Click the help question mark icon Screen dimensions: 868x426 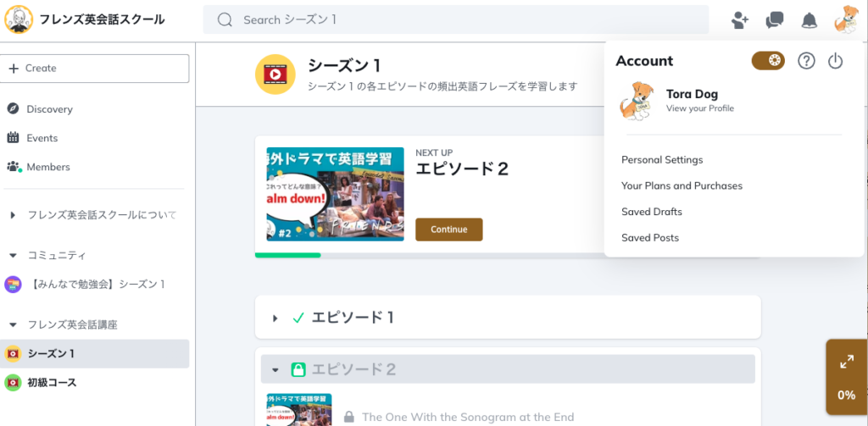coord(806,61)
